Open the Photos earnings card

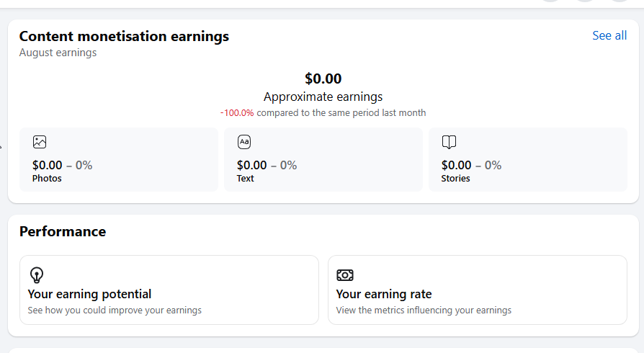[x=119, y=159]
